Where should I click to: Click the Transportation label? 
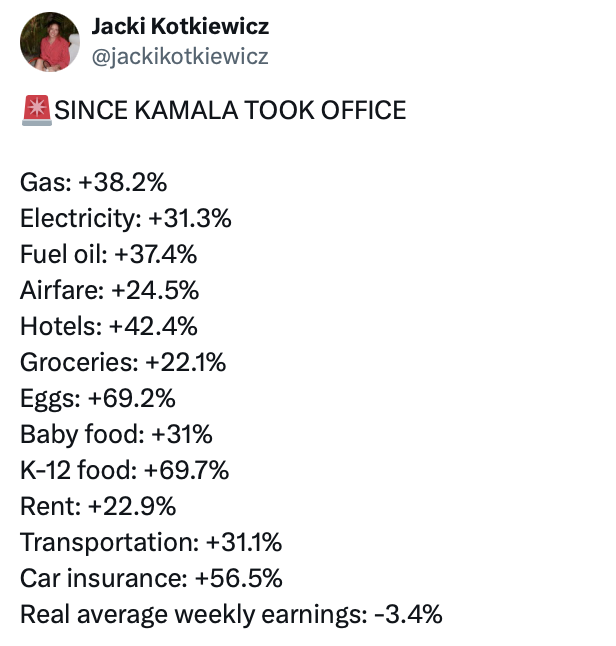[110, 543]
